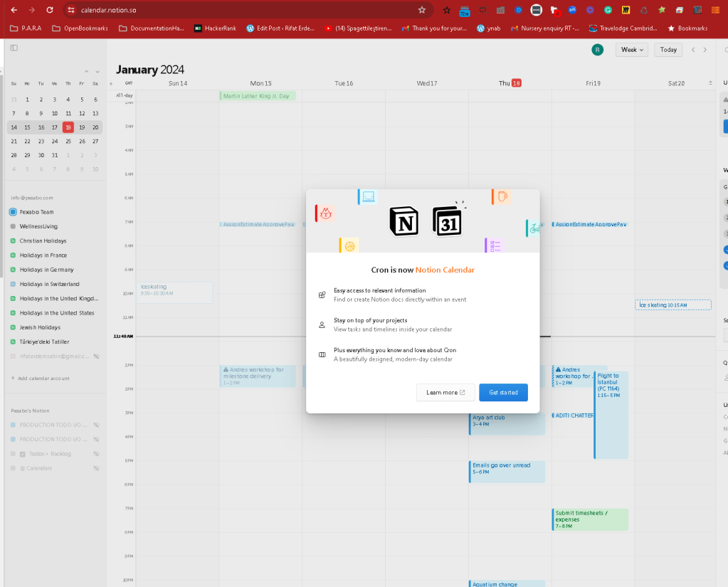Open Martin Luther King Jr. Day event

pyautogui.click(x=258, y=96)
